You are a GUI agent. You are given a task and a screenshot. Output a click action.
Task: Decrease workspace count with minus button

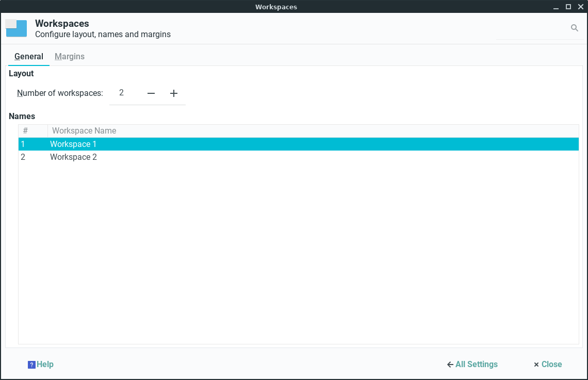click(151, 93)
